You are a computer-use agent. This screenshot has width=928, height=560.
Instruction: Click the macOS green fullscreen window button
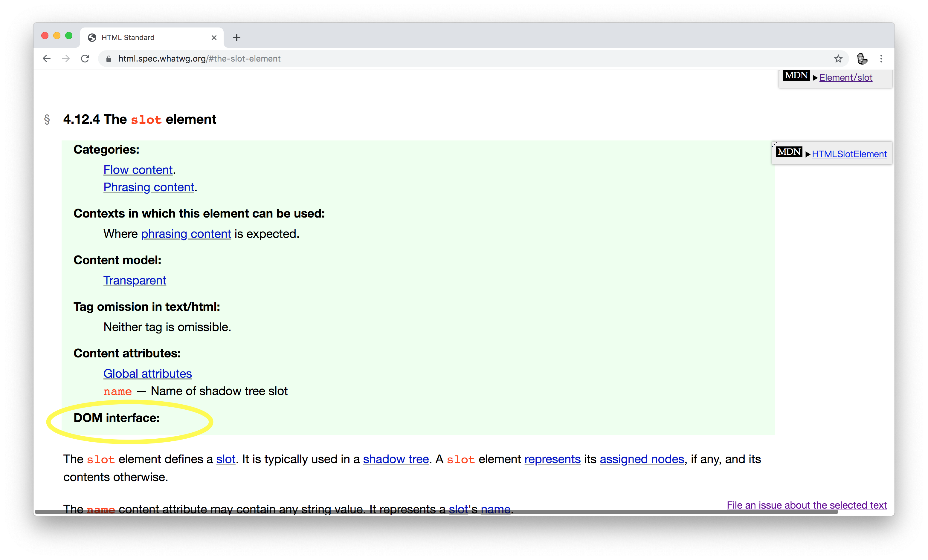pyautogui.click(x=68, y=36)
